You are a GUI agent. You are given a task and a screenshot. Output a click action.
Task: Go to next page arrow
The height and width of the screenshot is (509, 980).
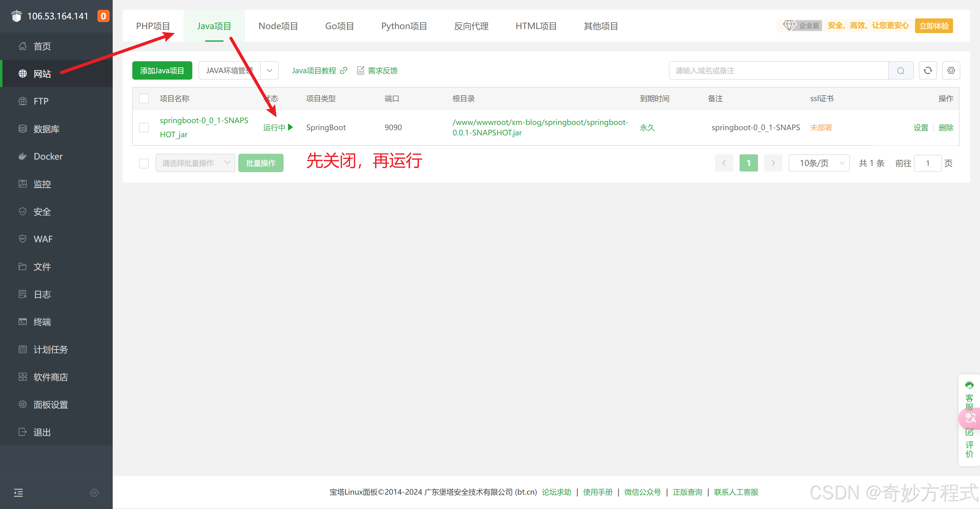click(773, 163)
